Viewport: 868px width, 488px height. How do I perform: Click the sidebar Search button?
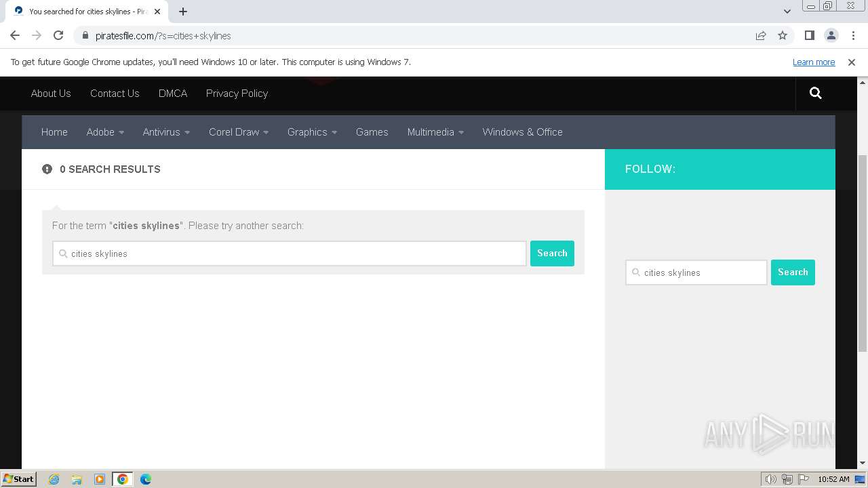[793, 272]
